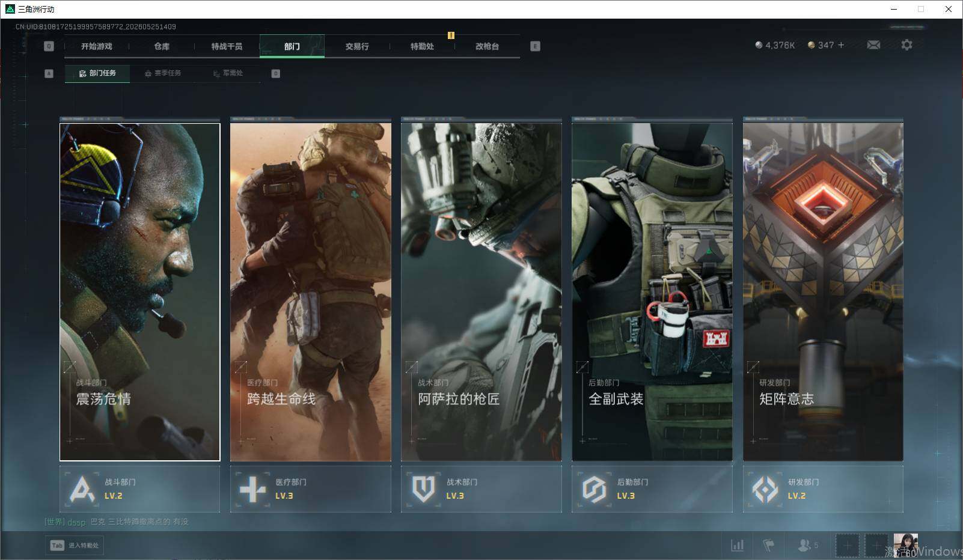
Task: Open the bar chart statistics icon
Action: [737, 546]
